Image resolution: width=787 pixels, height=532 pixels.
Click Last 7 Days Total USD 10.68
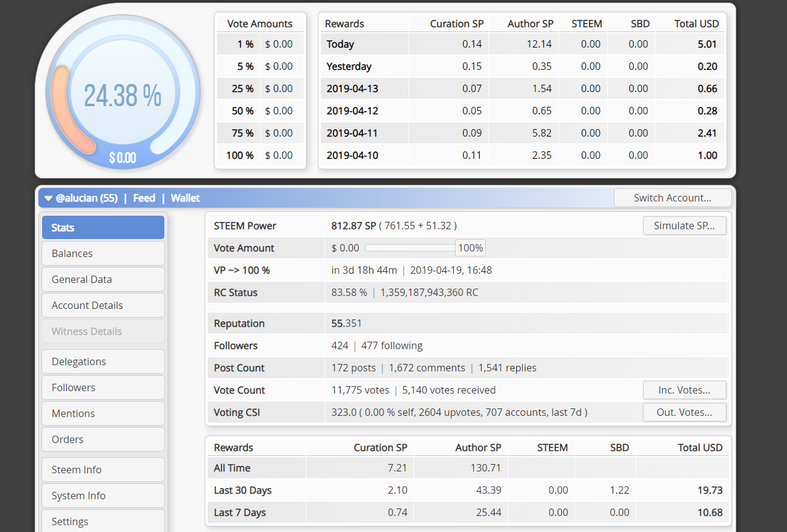pyautogui.click(x=710, y=512)
